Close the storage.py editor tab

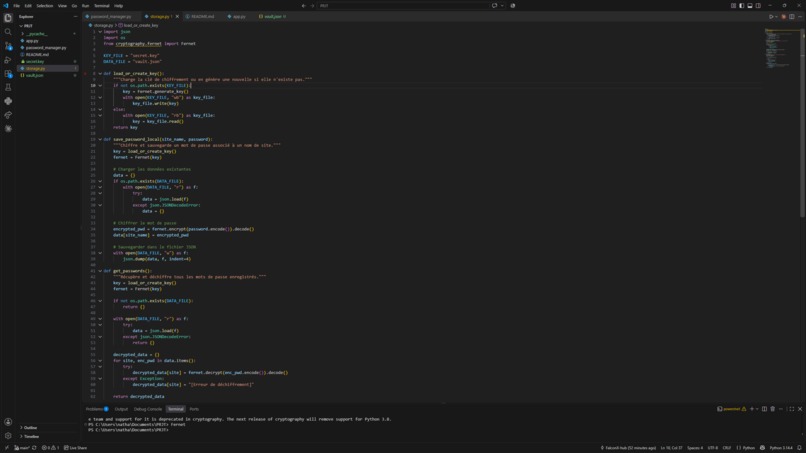tap(177, 16)
